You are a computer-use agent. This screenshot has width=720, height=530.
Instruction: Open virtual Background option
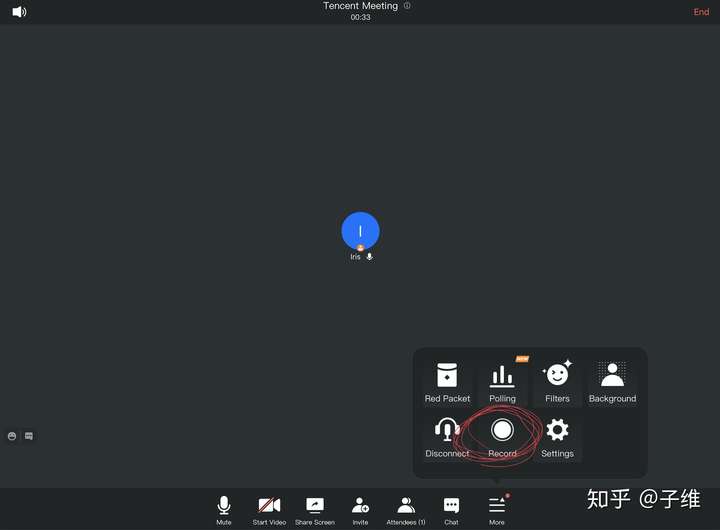[613, 383]
